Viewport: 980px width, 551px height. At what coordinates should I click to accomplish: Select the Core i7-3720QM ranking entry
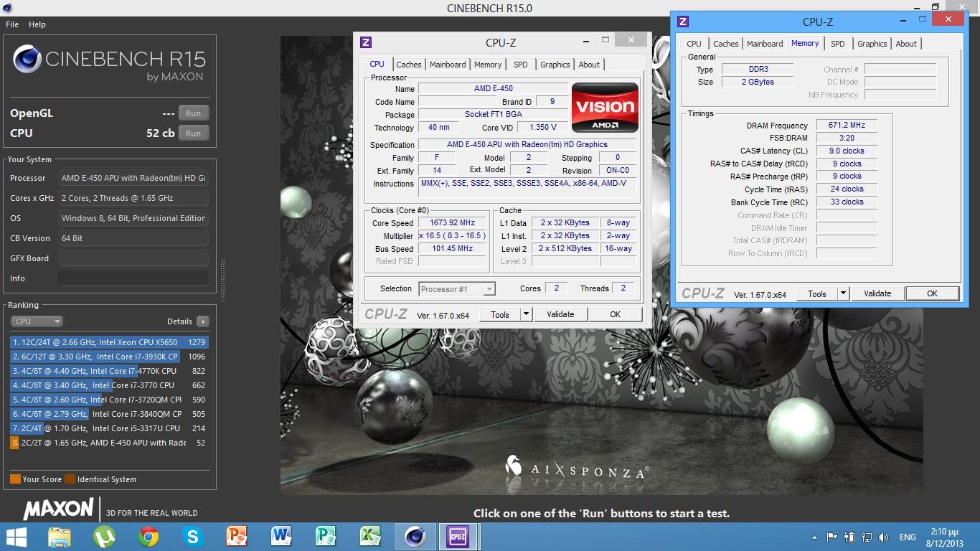pos(109,400)
